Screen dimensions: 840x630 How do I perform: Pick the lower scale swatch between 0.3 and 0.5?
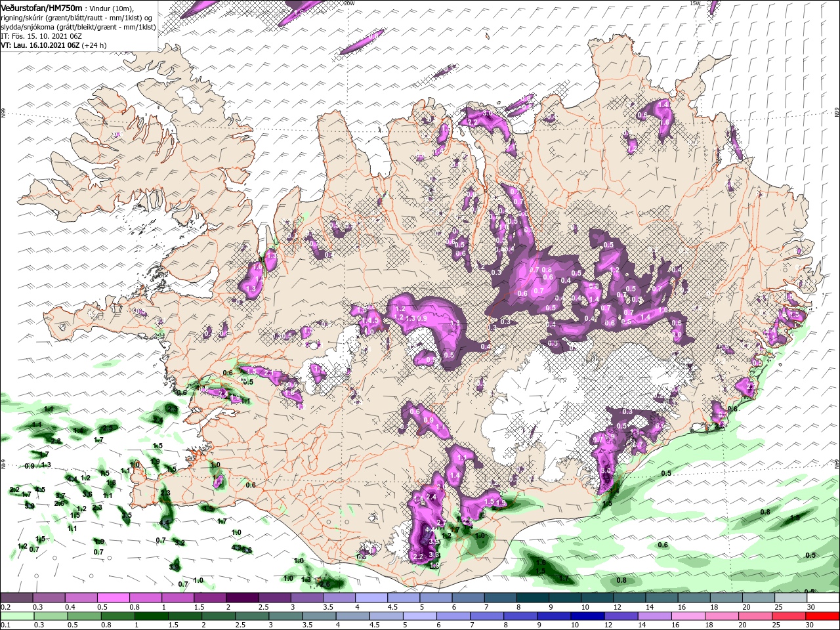[51, 616]
